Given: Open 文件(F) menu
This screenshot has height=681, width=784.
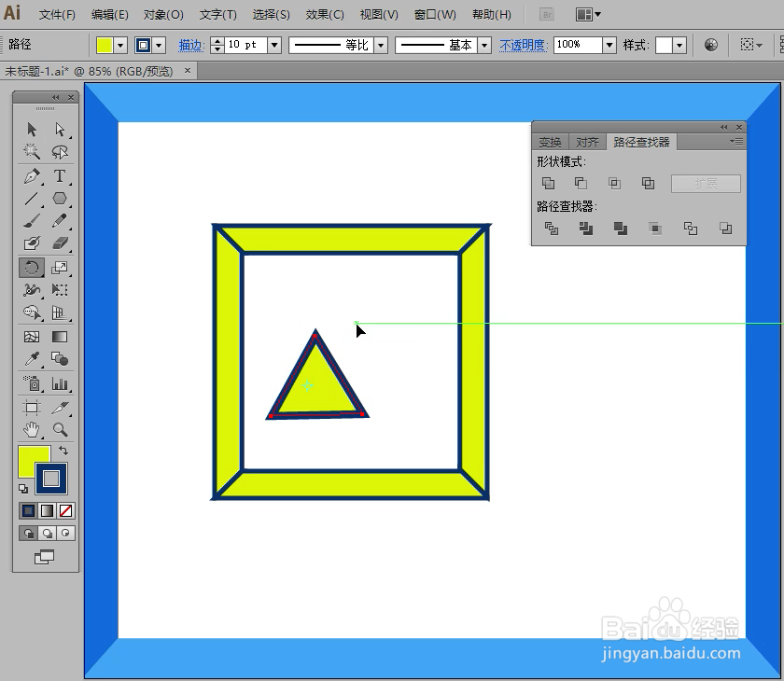Looking at the screenshot, I should click(x=57, y=15).
